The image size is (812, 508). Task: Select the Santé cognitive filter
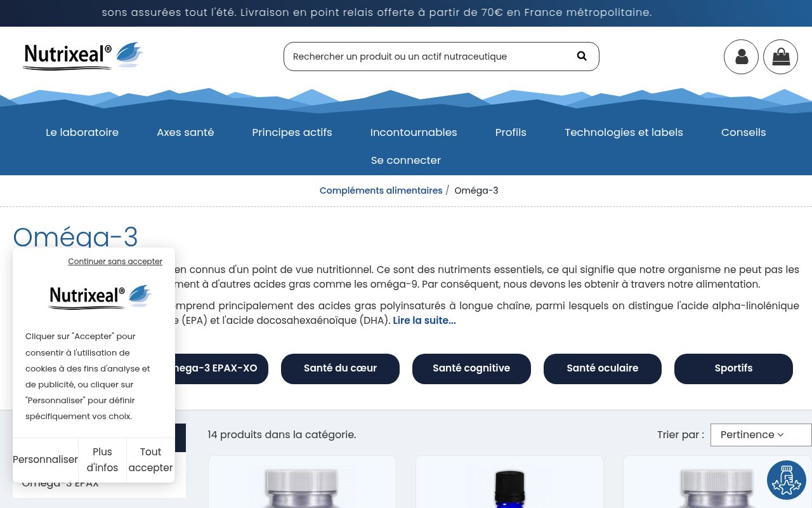tap(471, 369)
